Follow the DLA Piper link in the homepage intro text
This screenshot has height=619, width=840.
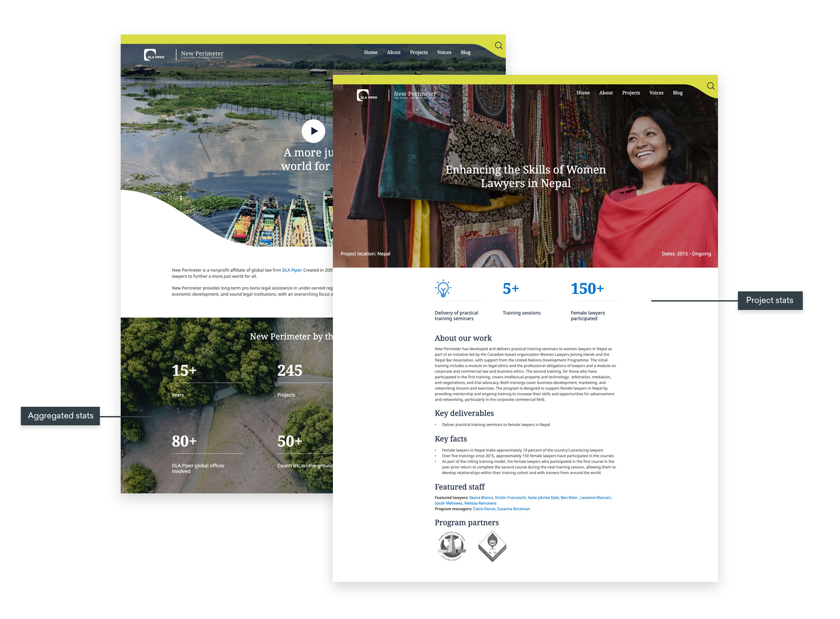292,270
